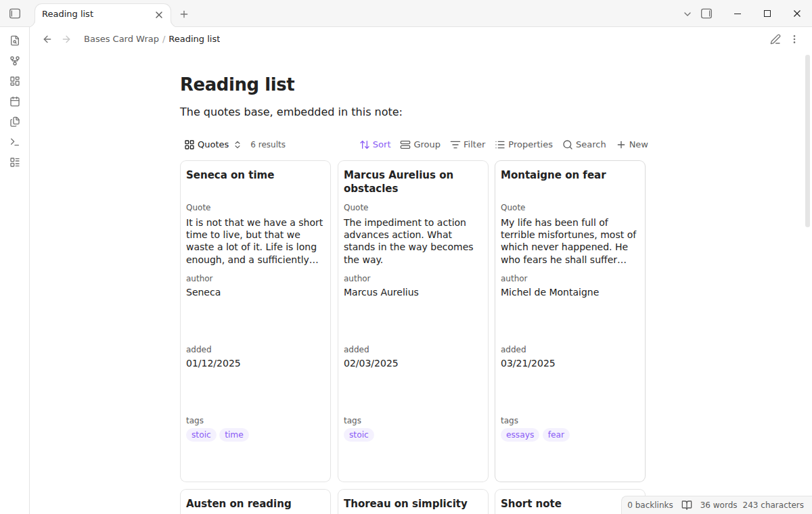Screen dimensions: 812x514
Task: Close the Reading list tab
Action: pyautogui.click(x=159, y=14)
